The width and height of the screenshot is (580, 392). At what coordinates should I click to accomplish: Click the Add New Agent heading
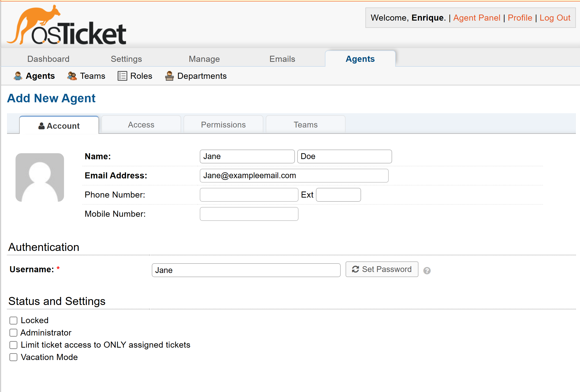click(51, 98)
